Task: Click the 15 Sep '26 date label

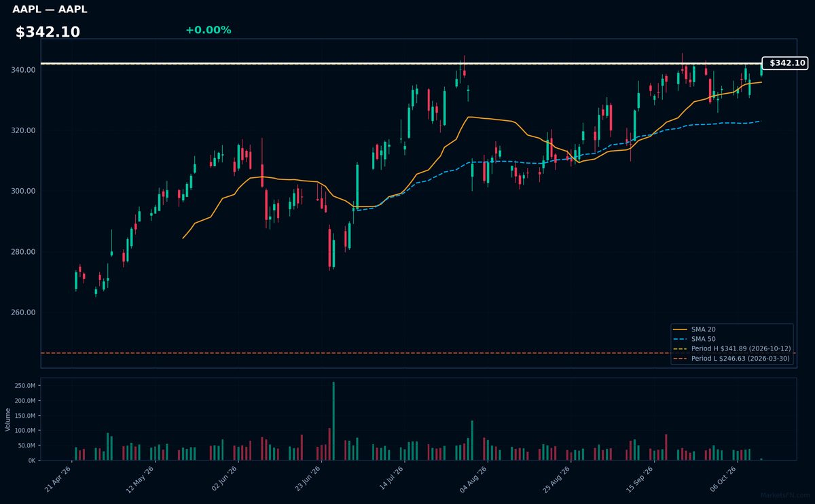Action: (639, 480)
